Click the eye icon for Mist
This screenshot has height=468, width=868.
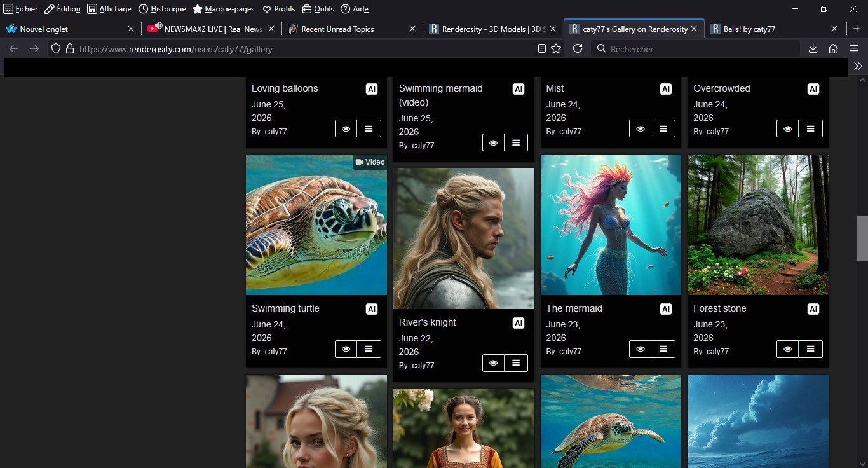641,128
